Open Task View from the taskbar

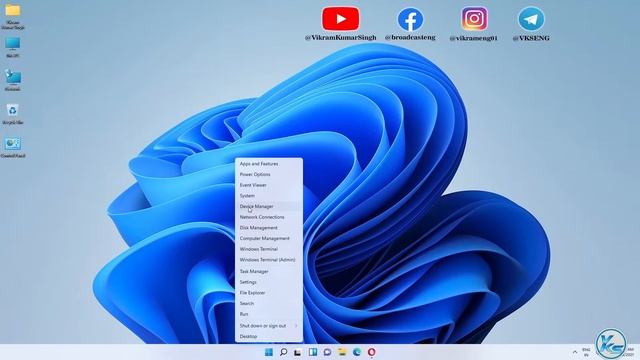(298, 352)
